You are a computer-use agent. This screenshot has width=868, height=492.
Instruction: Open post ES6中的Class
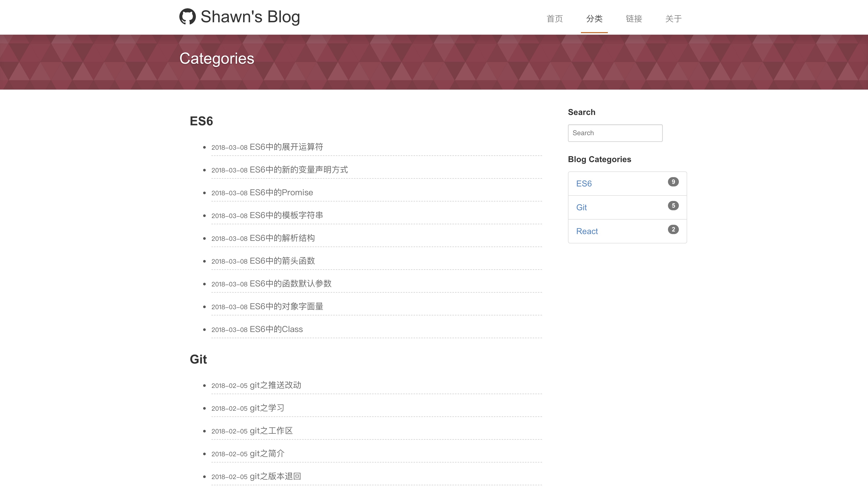276,329
